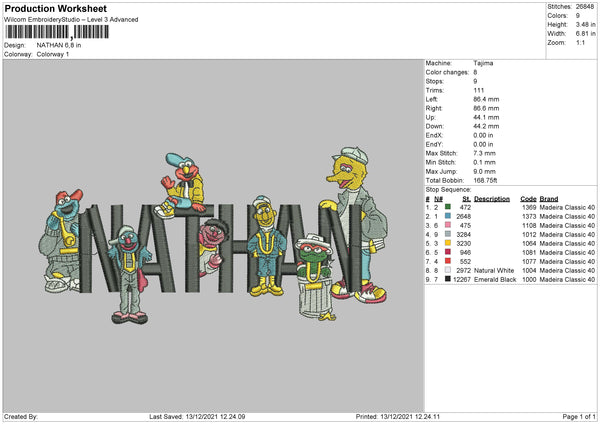Select the yellow thread swatch for code 1064
The image size is (600, 424).
pos(448,243)
